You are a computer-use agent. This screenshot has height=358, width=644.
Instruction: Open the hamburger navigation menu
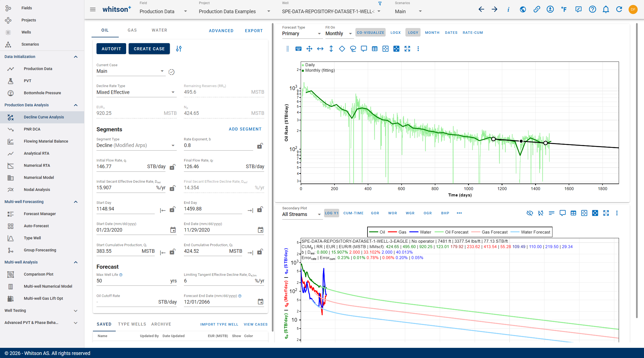pos(93,10)
